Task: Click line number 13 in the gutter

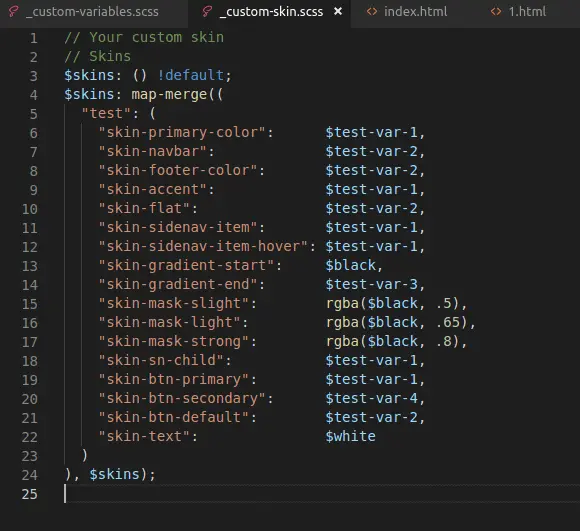Action: pos(30,266)
